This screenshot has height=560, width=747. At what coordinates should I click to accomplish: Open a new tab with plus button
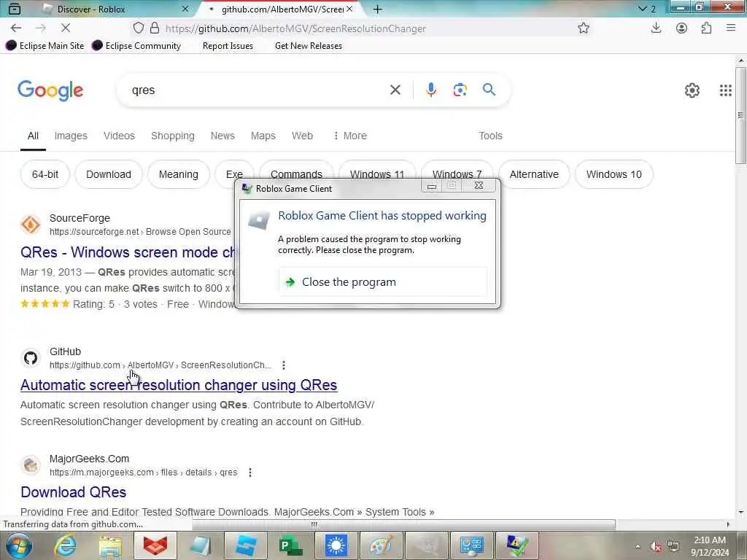[x=378, y=9]
